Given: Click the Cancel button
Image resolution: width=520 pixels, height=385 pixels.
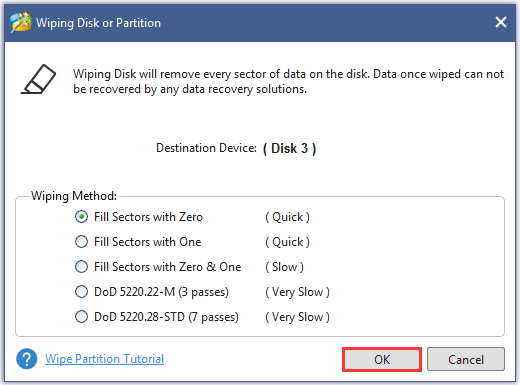Looking at the screenshot, I should tap(466, 359).
